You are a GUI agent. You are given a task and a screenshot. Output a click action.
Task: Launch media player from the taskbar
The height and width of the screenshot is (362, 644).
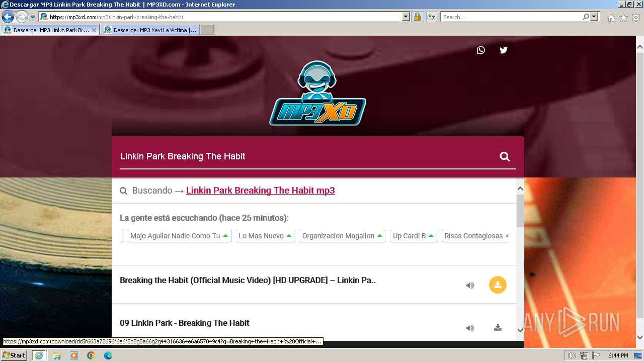[x=74, y=355]
